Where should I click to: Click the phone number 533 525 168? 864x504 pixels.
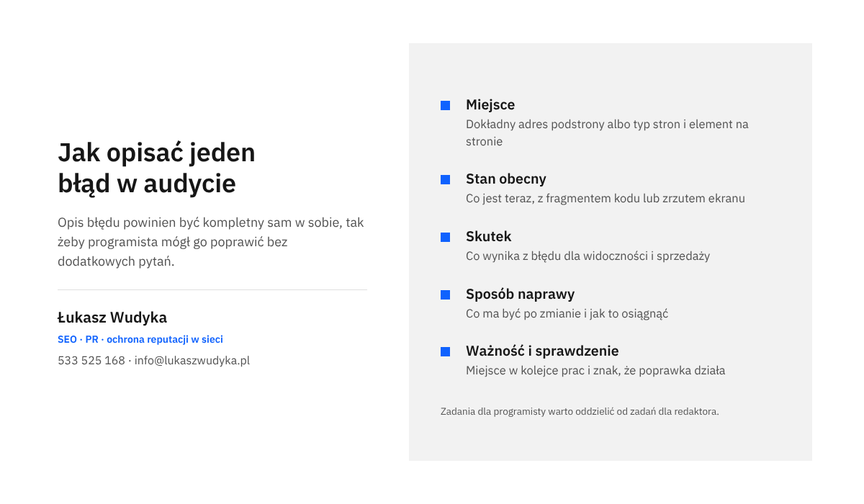tap(91, 361)
